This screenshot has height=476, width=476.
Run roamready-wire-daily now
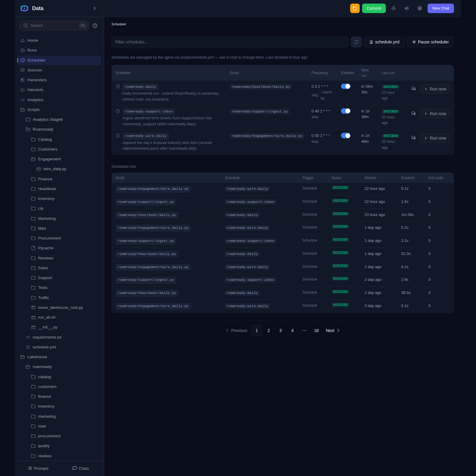(x=435, y=138)
